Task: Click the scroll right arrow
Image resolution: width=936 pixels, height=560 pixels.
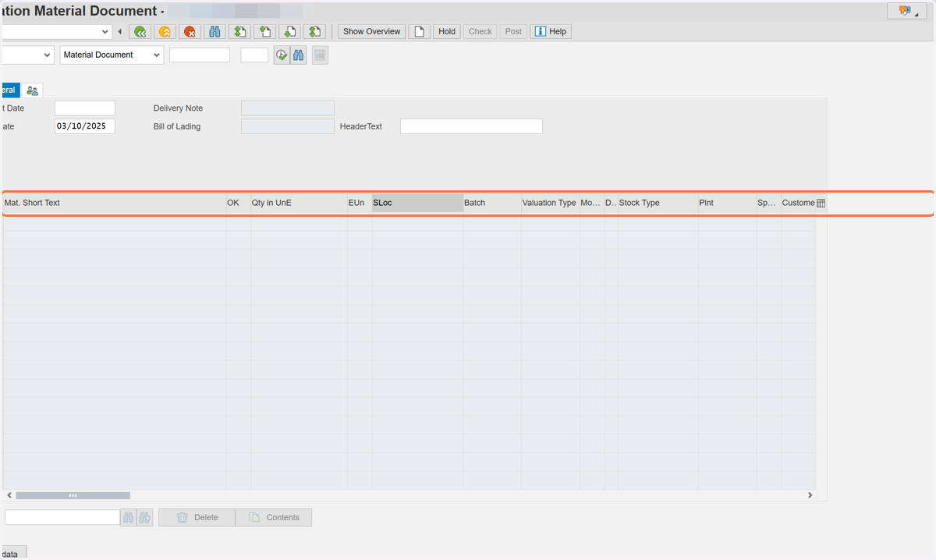Action: [810, 495]
